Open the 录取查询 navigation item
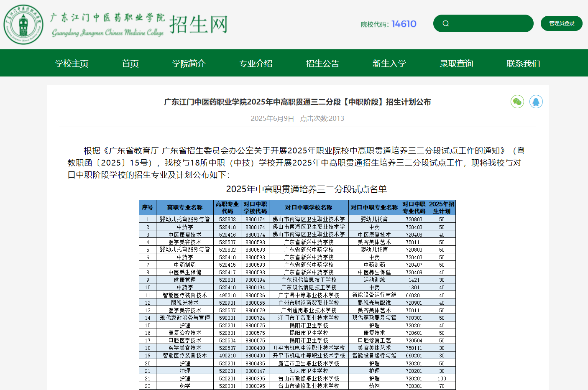Image resolution: width=588 pixels, height=390 pixels. point(456,63)
